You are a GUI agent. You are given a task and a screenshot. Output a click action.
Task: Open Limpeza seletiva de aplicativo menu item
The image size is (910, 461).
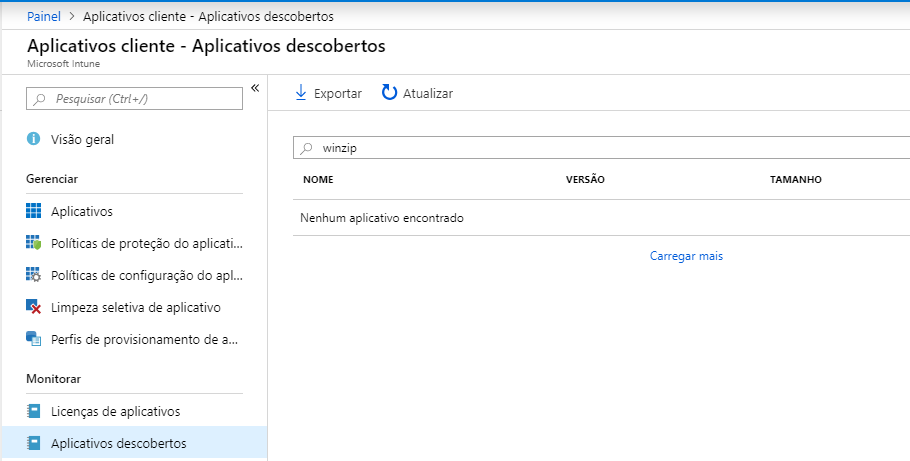[135, 307]
